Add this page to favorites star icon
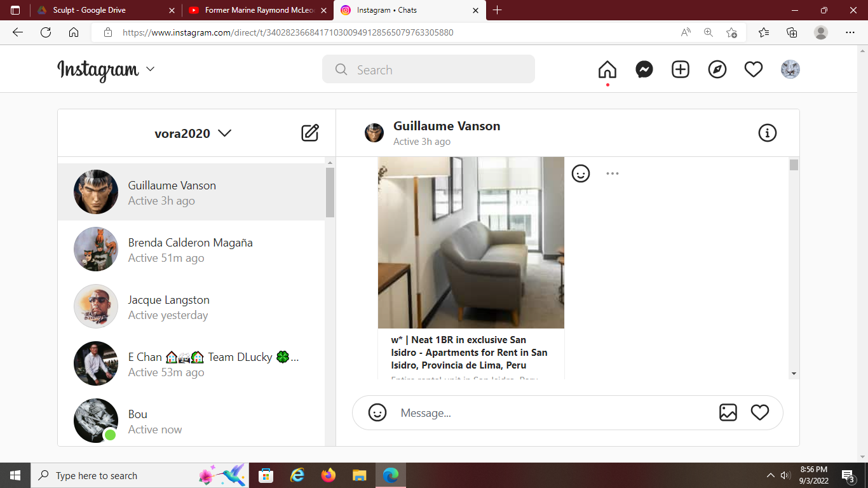Screen dimensions: 868x488 pyautogui.click(x=731, y=32)
